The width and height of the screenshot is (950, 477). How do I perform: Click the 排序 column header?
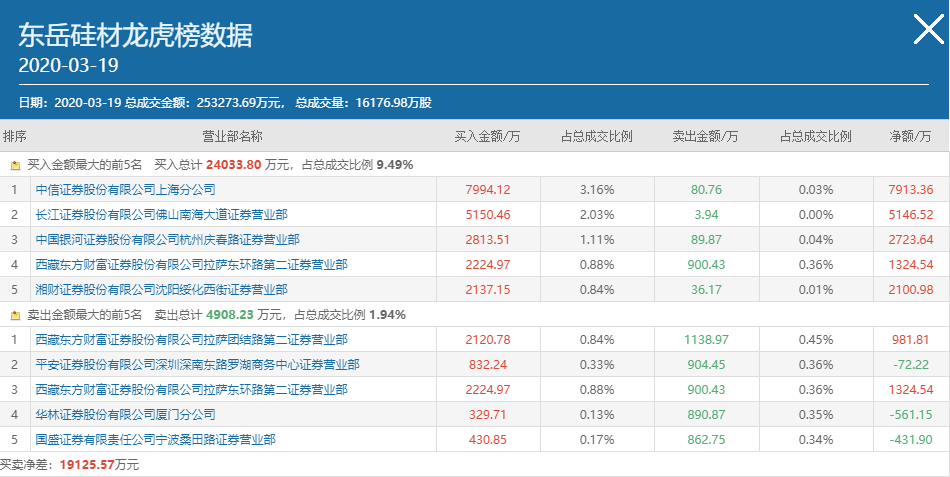tap(15, 136)
